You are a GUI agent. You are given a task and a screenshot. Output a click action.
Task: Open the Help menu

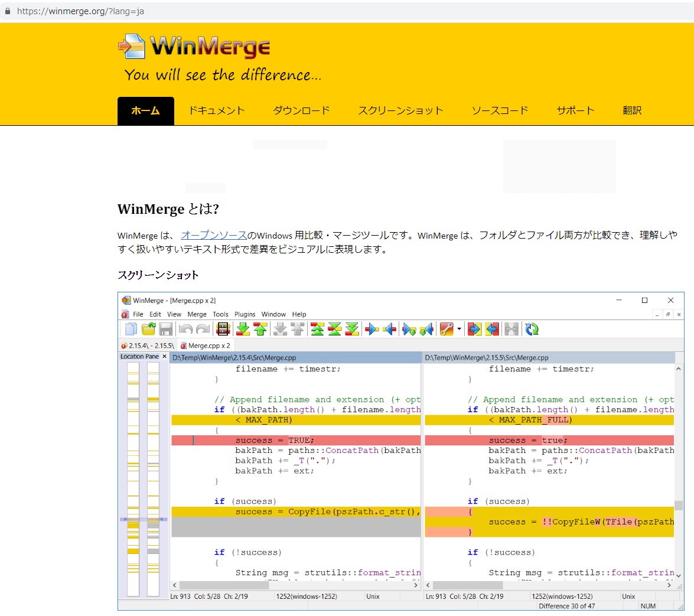pos(299,314)
